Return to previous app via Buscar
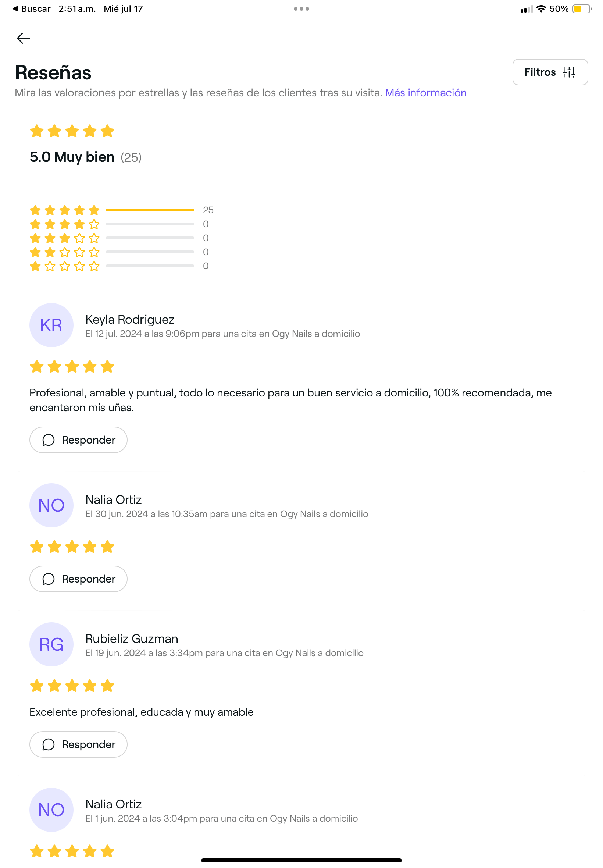603x868 pixels. click(x=32, y=9)
